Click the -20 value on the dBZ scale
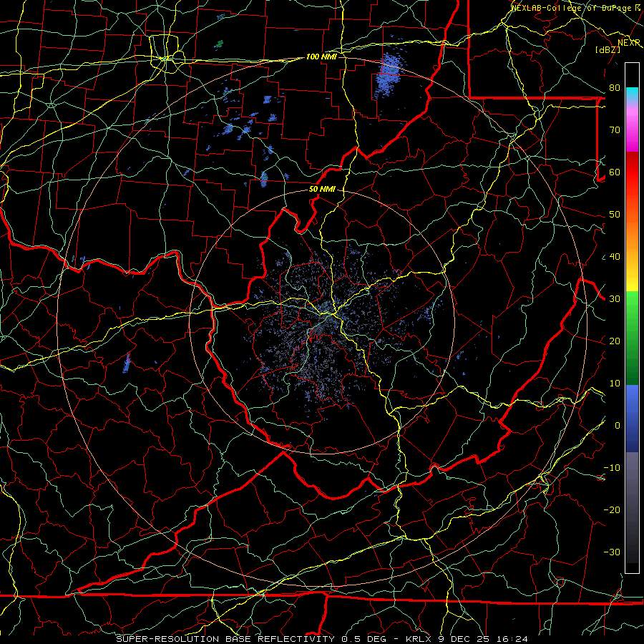The image size is (644, 644). pos(612,509)
